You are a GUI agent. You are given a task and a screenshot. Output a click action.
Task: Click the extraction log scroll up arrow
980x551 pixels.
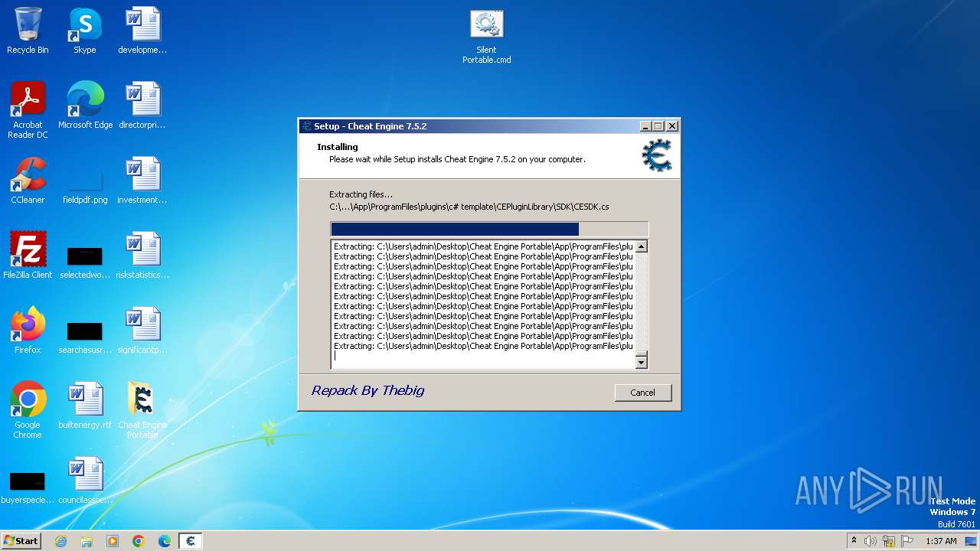(x=642, y=246)
